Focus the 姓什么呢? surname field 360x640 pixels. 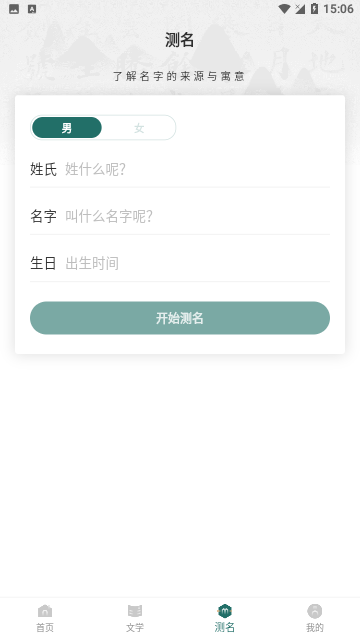(x=197, y=169)
